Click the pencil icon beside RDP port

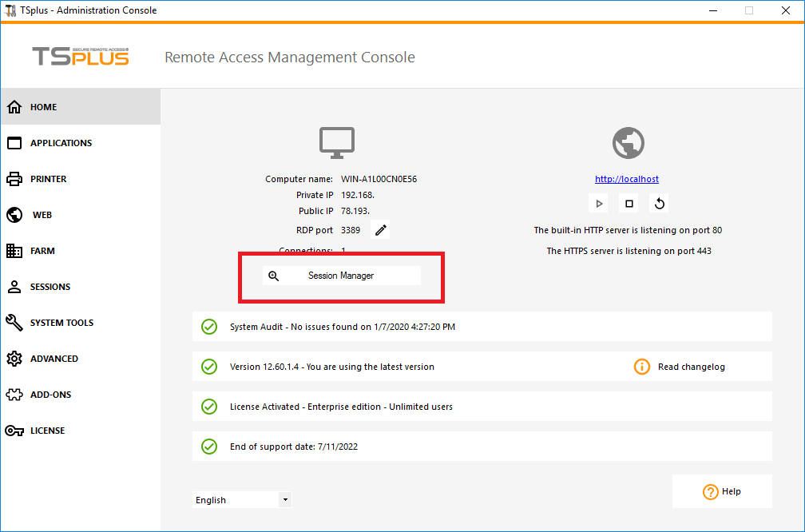click(x=381, y=230)
